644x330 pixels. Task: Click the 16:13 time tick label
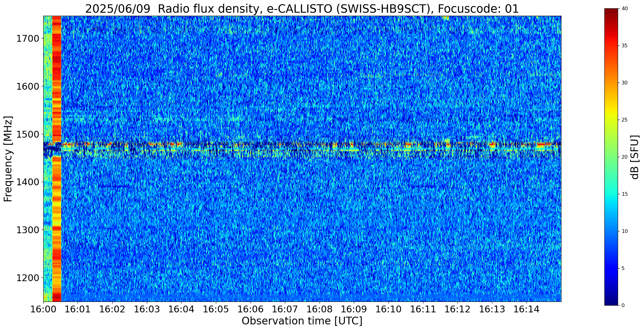[x=492, y=309]
